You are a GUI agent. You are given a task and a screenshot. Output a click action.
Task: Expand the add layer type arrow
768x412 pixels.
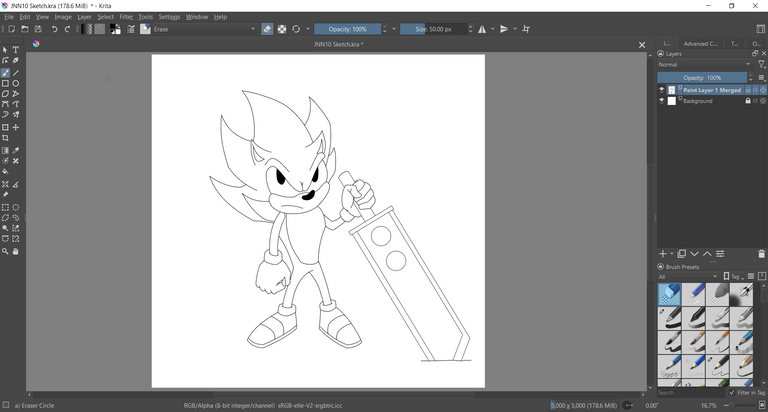[672, 254]
